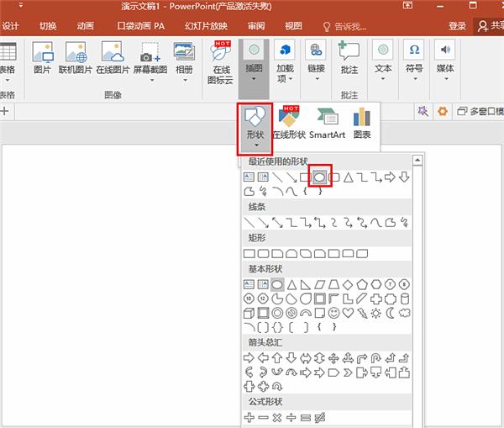Click the purple sparkle icon in toolbar

point(423,111)
